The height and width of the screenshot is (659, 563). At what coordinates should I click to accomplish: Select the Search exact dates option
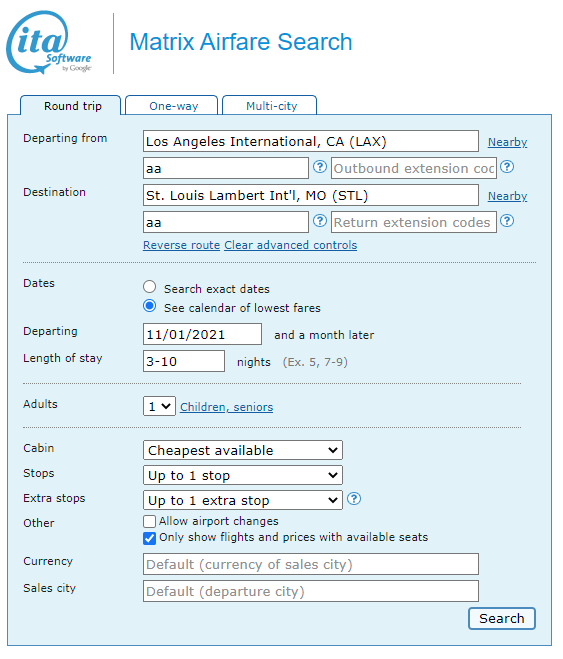click(150, 287)
